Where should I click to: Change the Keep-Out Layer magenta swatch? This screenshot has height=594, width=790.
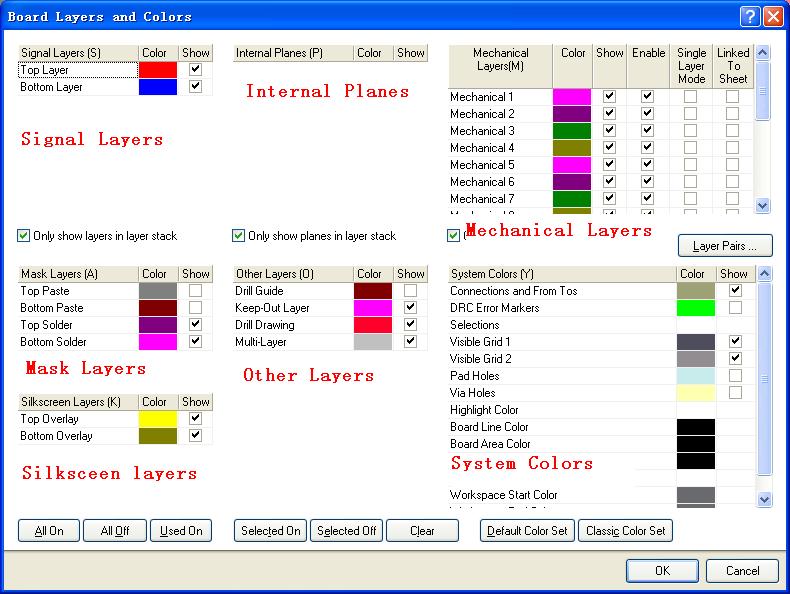point(373,308)
